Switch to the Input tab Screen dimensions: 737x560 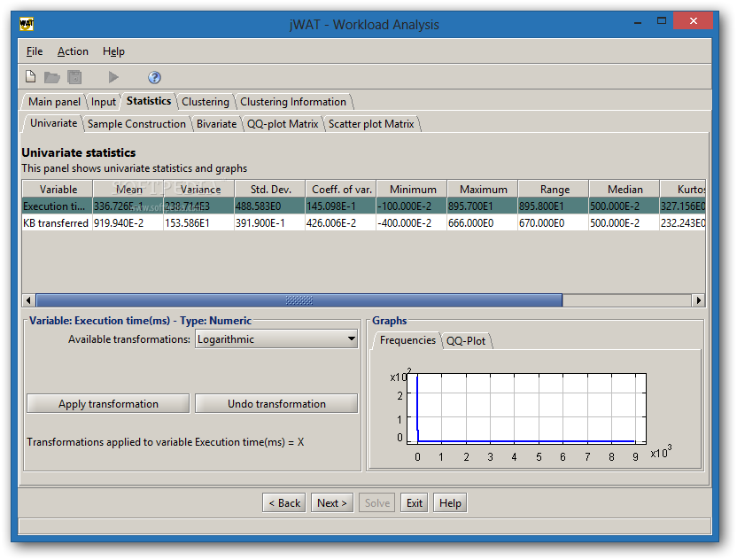pos(104,102)
